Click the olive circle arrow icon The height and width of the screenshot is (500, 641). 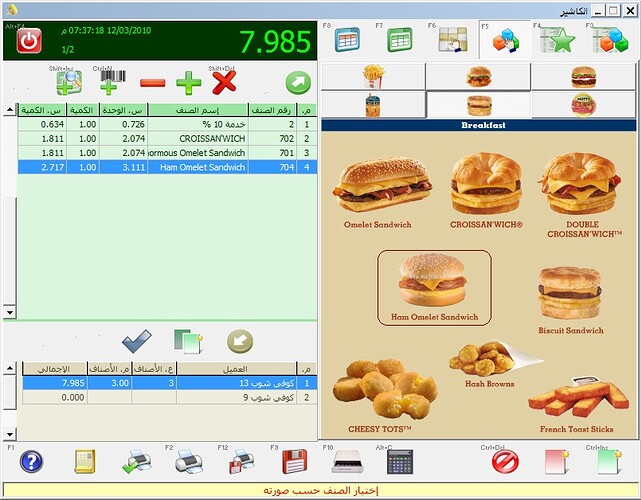click(240, 341)
